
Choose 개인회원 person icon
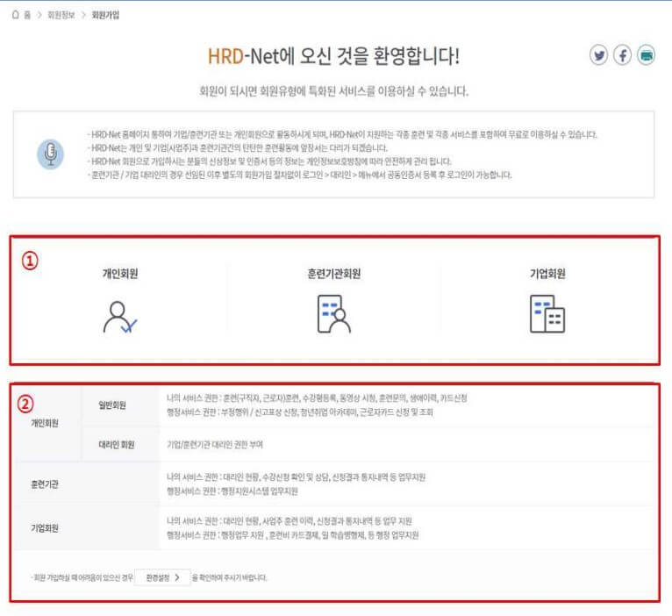coord(120,318)
